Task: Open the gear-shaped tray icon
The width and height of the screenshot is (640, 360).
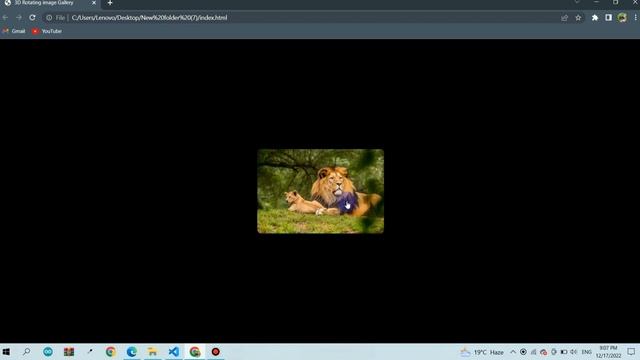Action: click(x=554, y=352)
